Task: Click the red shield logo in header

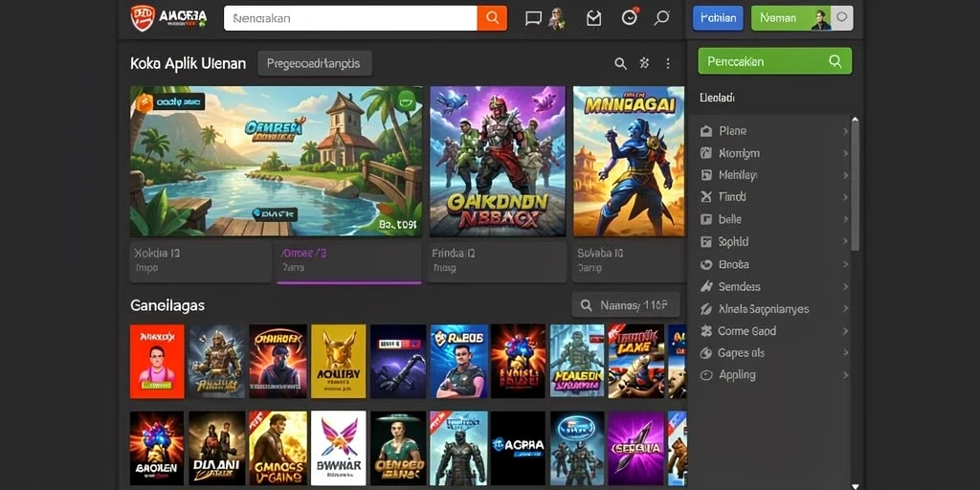Action: click(x=142, y=18)
